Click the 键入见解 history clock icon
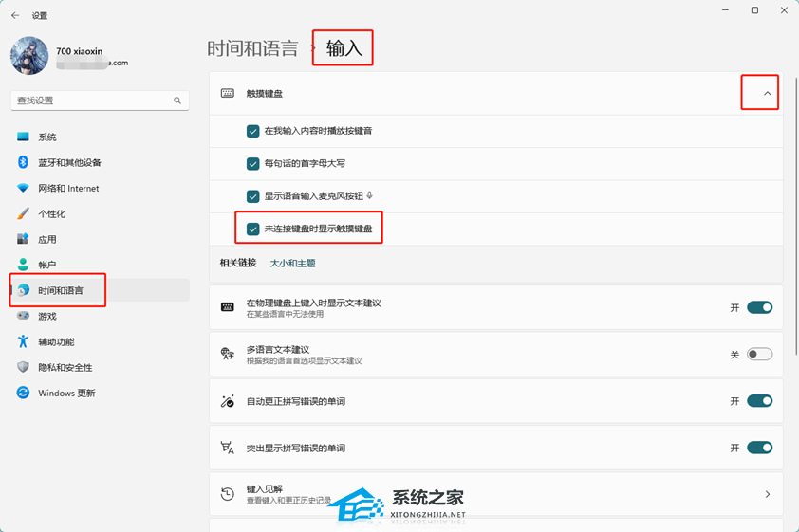The width and height of the screenshot is (799, 532). pos(227,494)
